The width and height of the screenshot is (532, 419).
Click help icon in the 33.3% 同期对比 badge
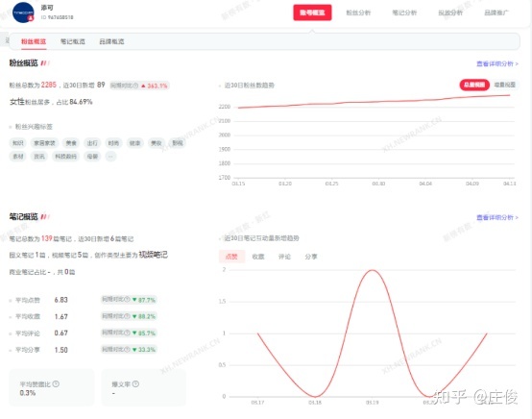point(127,349)
